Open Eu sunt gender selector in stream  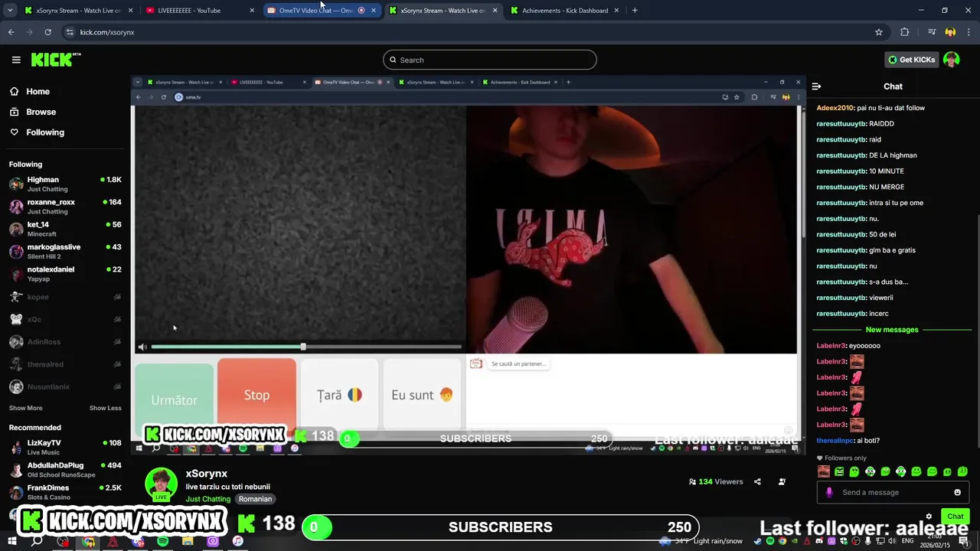click(422, 395)
